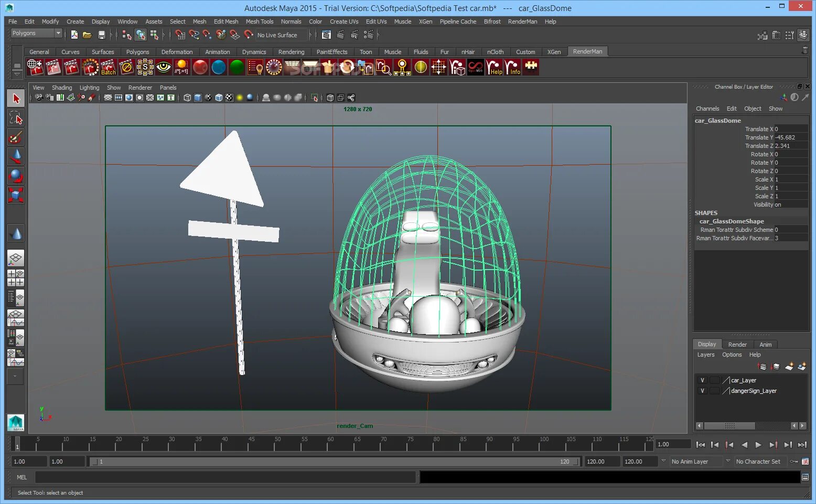The height and width of the screenshot is (504, 816).
Task: Click the Translate Y value field
Action: tap(791, 137)
